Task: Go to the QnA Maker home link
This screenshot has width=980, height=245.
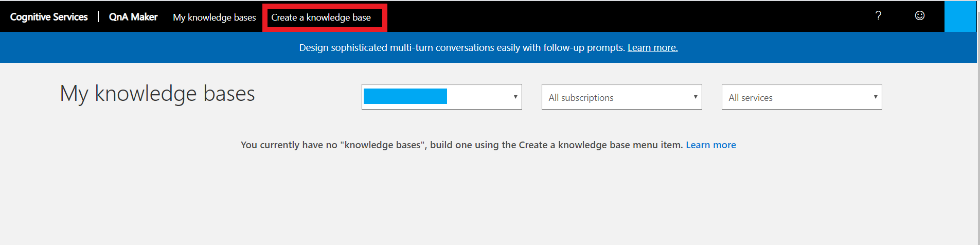Action: click(x=133, y=17)
